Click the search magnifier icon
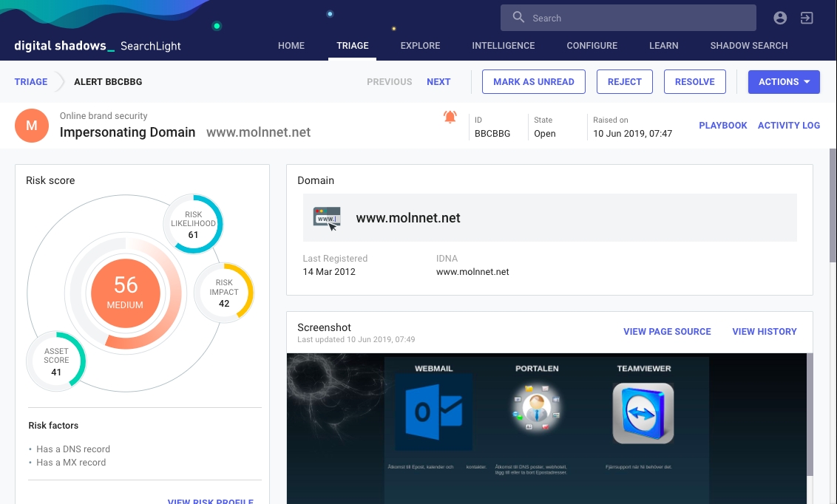Viewport: 837px width, 504px height. pos(518,17)
